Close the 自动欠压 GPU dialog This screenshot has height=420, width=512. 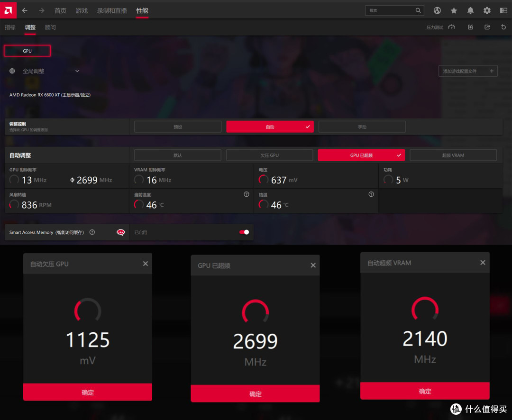146,264
